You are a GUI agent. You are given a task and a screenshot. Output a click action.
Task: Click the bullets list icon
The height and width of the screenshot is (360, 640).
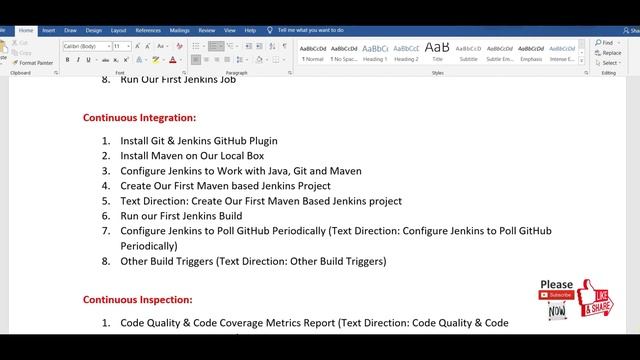(x=196, y=46)
